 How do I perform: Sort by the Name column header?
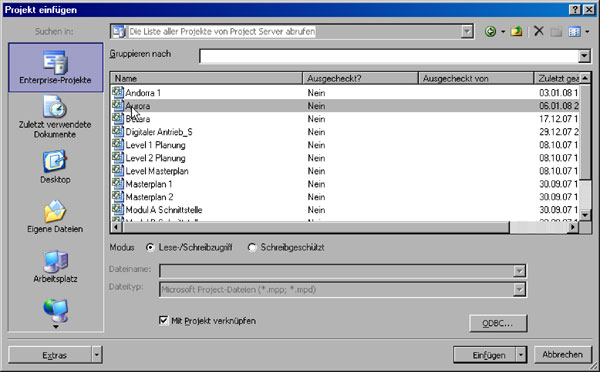(207, 78)
